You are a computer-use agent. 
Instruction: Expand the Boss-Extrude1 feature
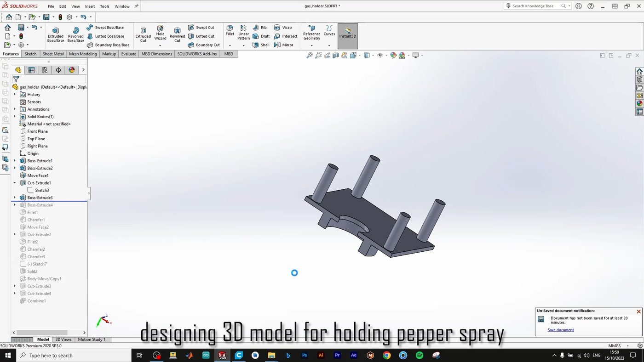(x=15, y=161)
